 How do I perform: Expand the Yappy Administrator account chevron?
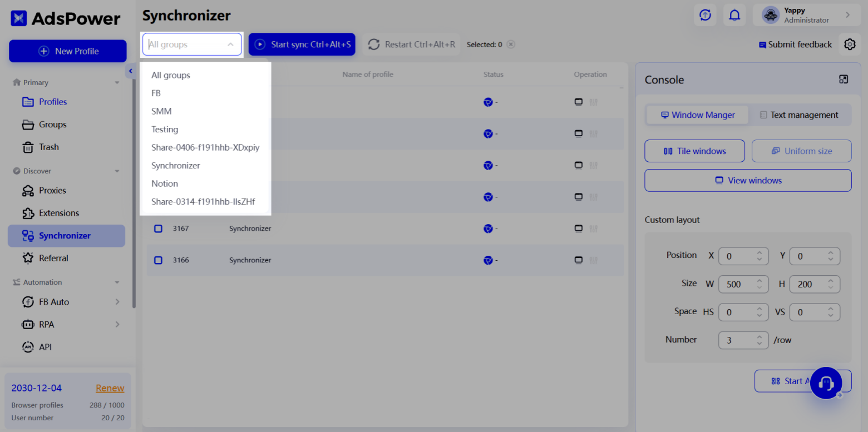(848, 15)
